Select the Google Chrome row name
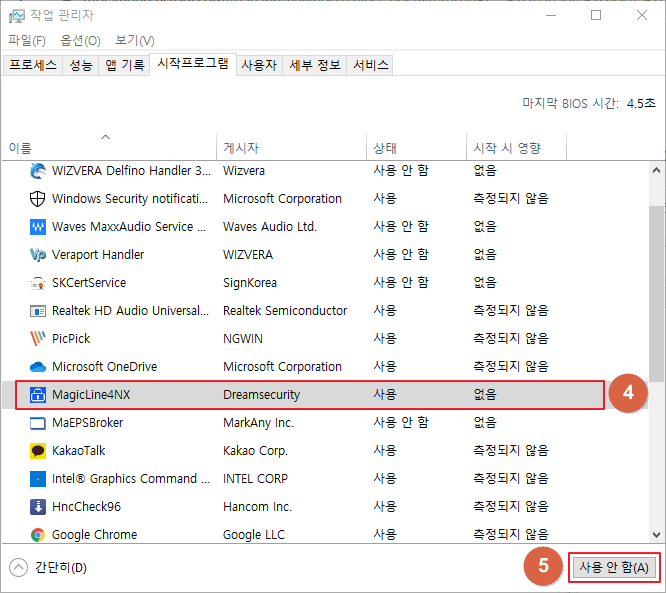The image size is (666, 593). [94, 535]
